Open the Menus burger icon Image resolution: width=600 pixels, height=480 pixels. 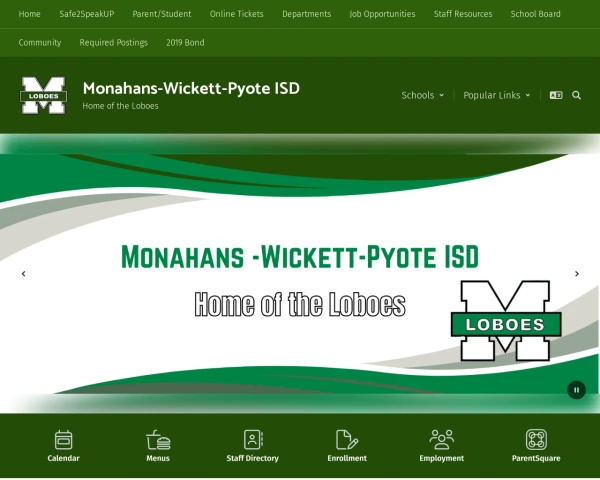pyautogui.click(x=158, y=440)
